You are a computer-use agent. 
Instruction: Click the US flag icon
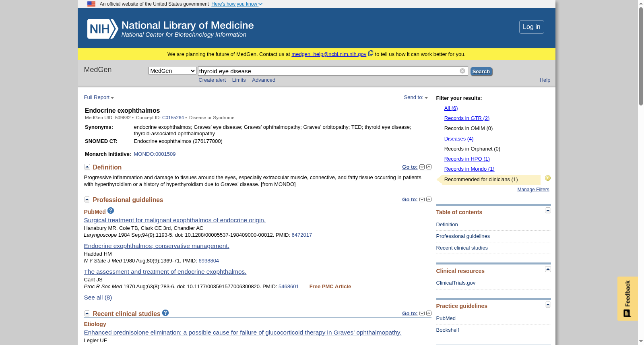click(x=91, y=4)
